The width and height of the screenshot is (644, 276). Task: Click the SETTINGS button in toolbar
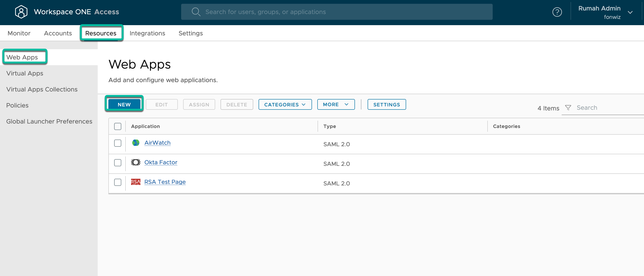tap(386, 104)
